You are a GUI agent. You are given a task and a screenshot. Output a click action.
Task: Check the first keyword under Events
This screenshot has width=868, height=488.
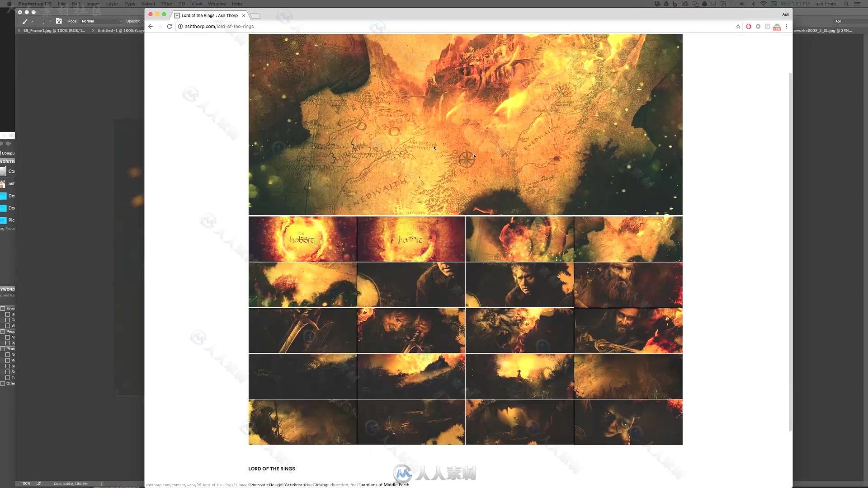pyautogui.click(x=8, y=314)
